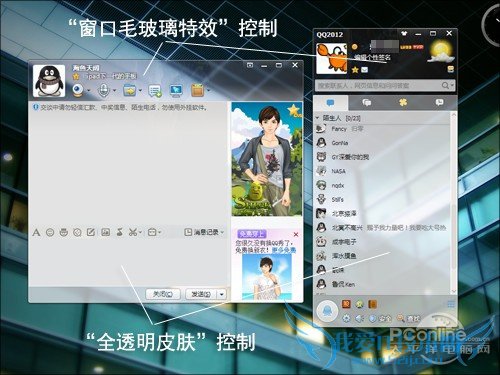Image resolution: width=500 pixels, height=375 pixels.
Task: Select contact 鲁氏.Ken in the list
Action: coord(382,284)
